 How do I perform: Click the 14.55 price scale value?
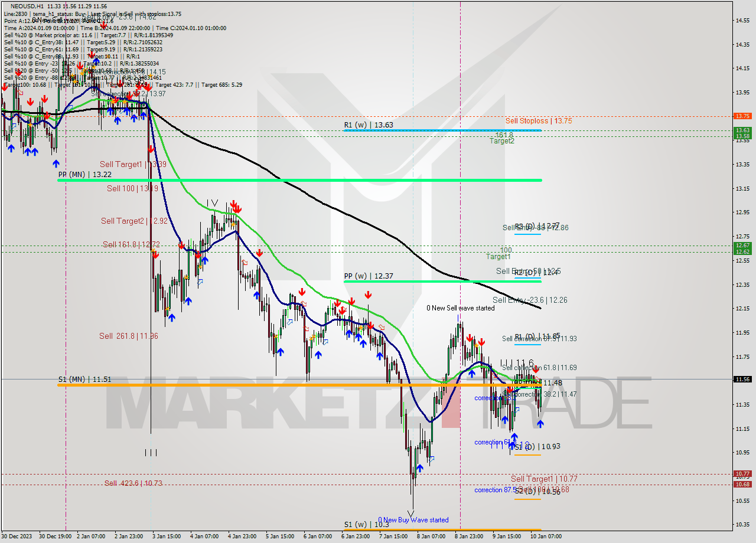pyautogui.click(x=742, y=21)
